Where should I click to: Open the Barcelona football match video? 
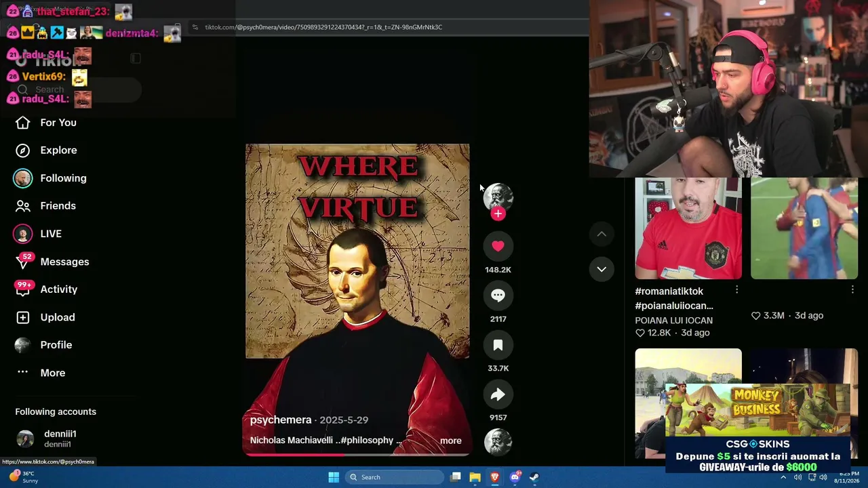click(804, 228)
